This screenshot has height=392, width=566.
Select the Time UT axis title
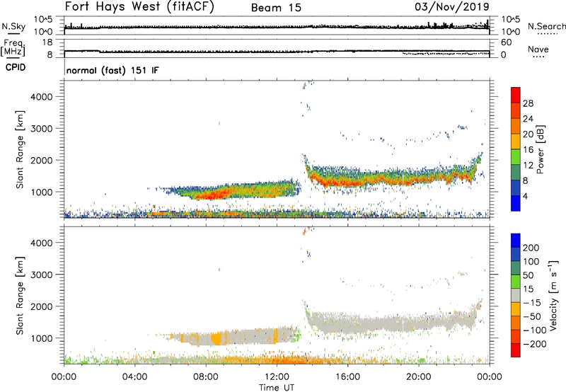coord(277,388)
